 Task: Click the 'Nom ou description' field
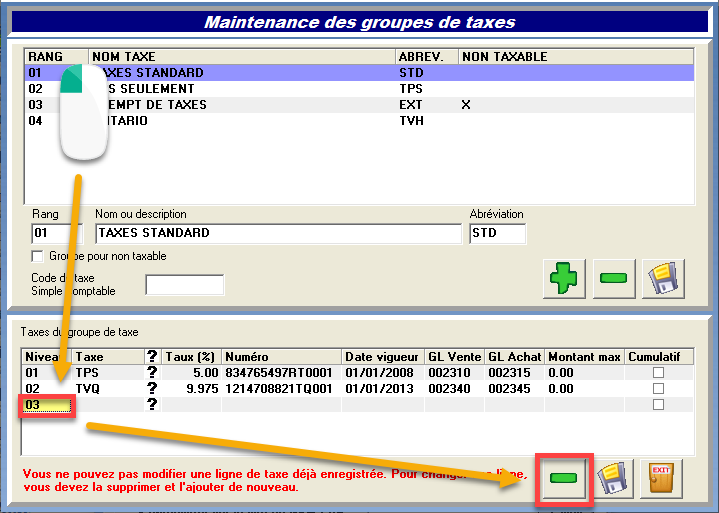(x=278, y=233)
